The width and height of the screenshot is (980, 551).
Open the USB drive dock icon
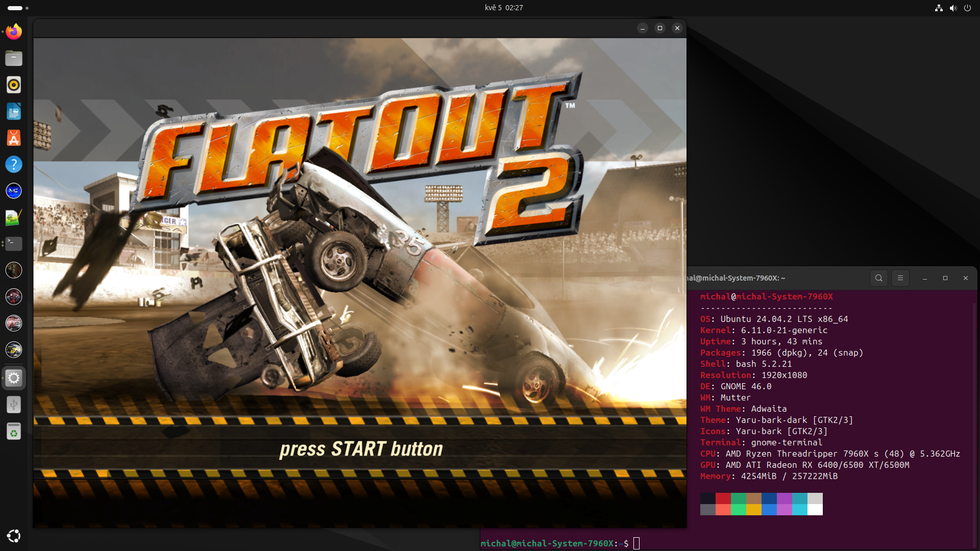pyautogui.click(x=14, y=405)
